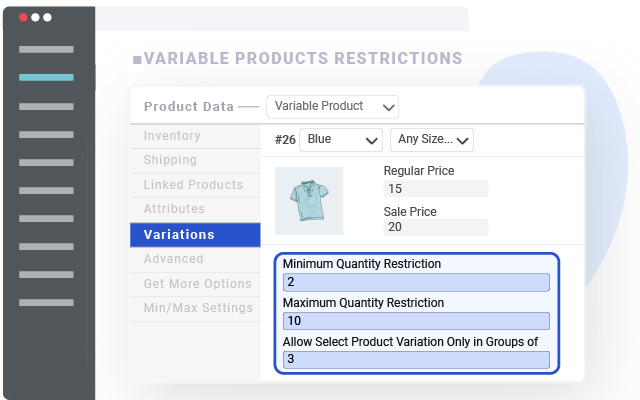Open the Advanced tab
Viewport: 640px width, 400px height.
(173, 259)
